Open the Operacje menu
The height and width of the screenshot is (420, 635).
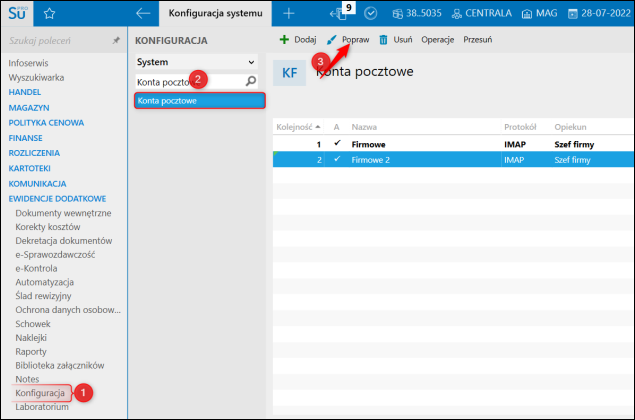tap(437, 40)
